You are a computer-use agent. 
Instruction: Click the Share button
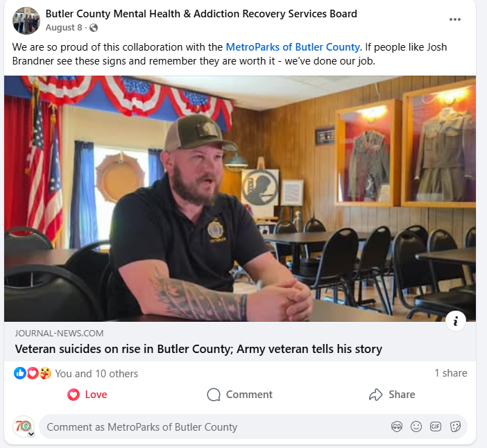392,395
